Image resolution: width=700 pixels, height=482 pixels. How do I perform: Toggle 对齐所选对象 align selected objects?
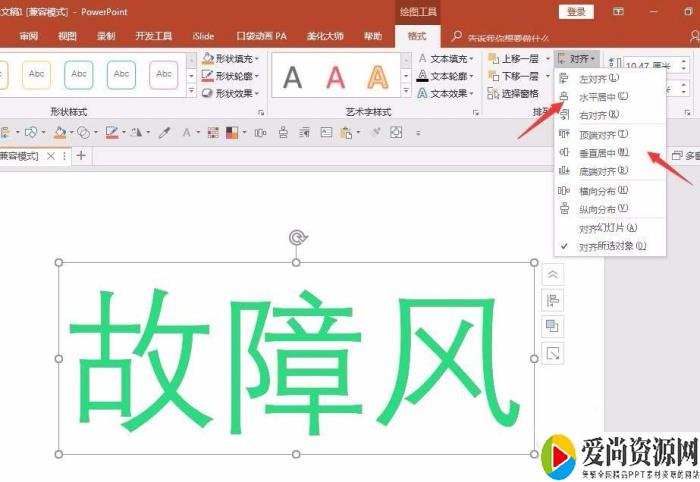point(612,246)
